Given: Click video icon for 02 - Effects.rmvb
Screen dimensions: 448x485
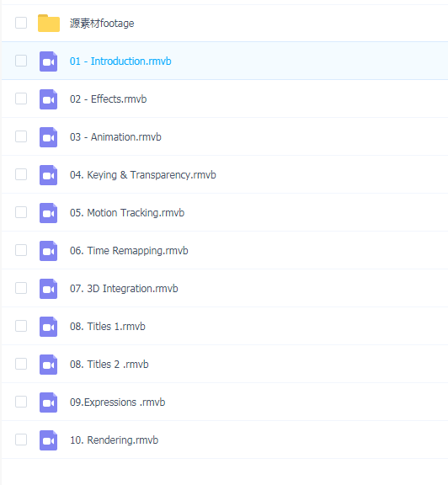Looking at the screenshot, I should click(48, 99).
